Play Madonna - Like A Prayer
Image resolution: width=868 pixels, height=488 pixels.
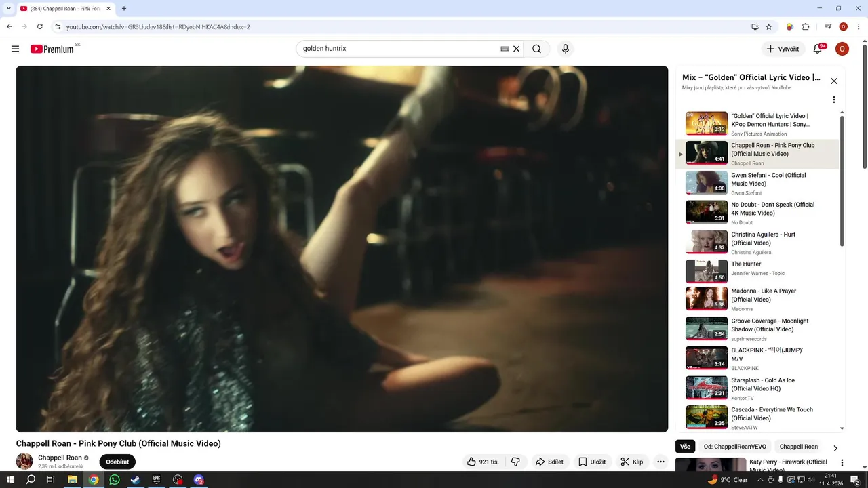(x=757, y=299)
